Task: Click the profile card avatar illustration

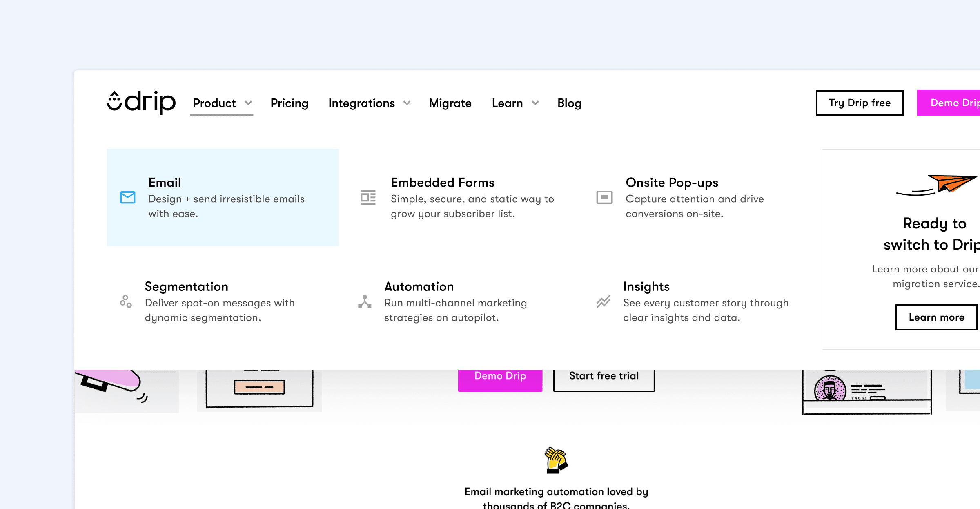Action: tap(830, 389)
